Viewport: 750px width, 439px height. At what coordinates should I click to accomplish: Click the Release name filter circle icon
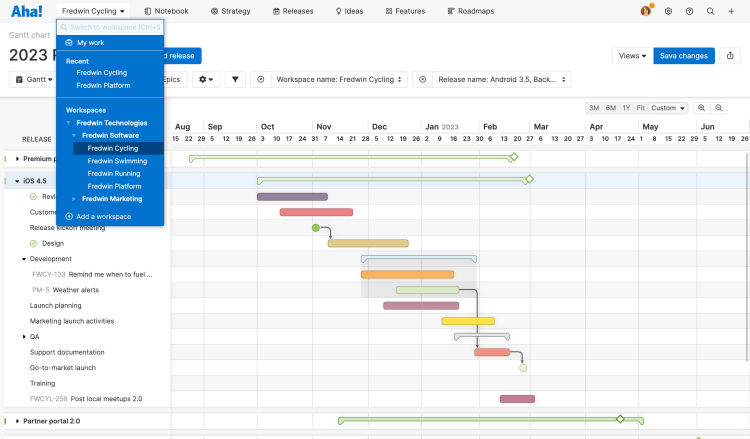click(x=422, y=79)
